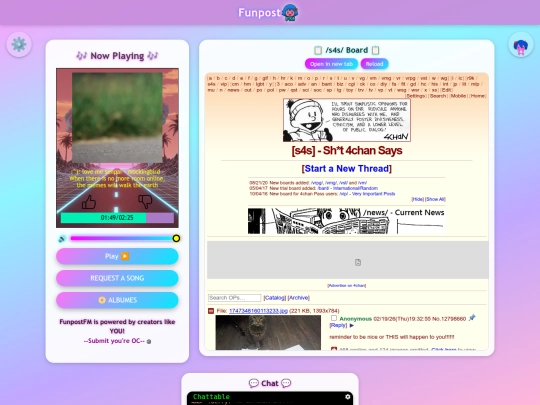Focus the Search OPs input field

[x=235, y=298]
